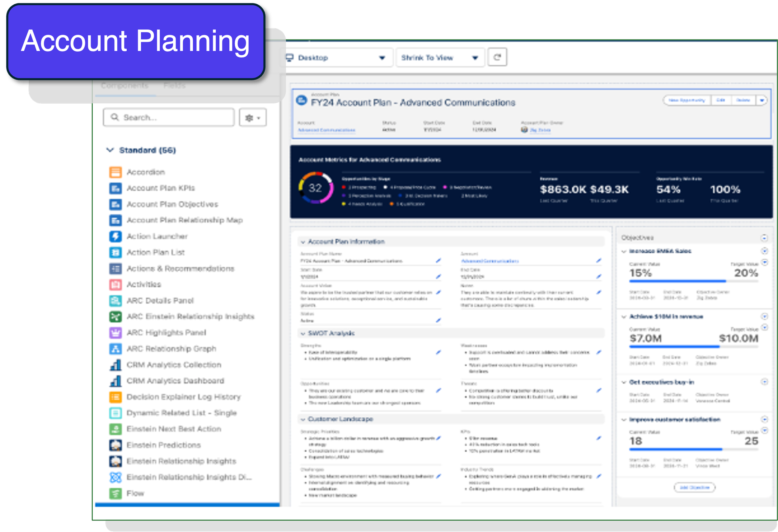Pick the ARC Highlights Panel crown icon
The image size is (778, 532).
(115, 333)
